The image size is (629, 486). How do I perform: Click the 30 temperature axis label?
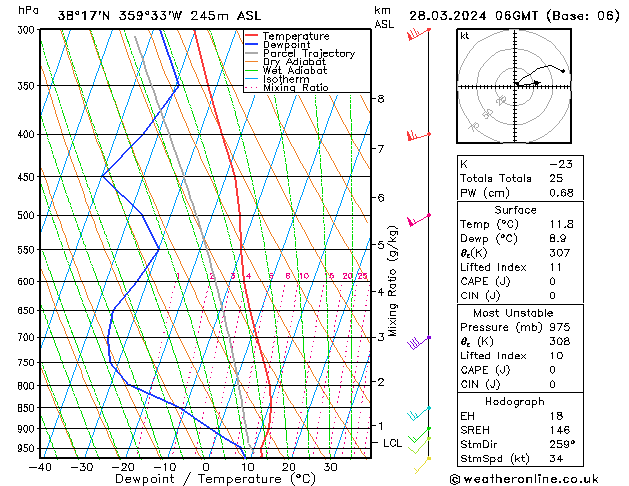point(330,467)
